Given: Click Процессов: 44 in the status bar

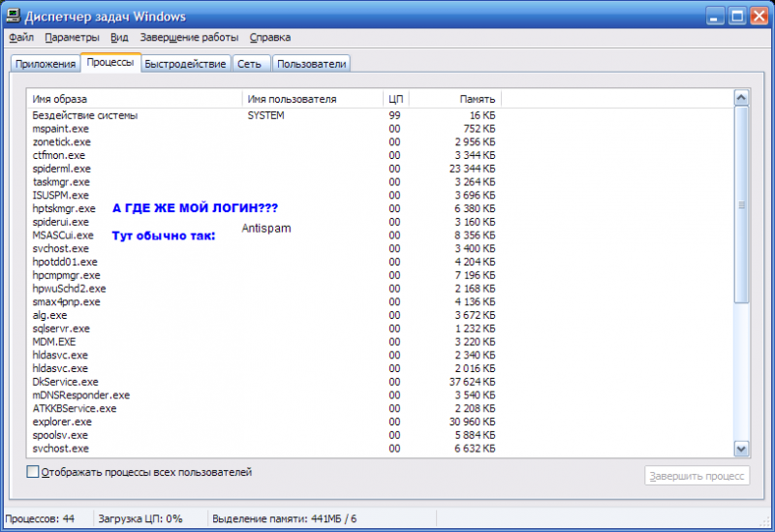Looking at the screenshot, I should [40, 519].
